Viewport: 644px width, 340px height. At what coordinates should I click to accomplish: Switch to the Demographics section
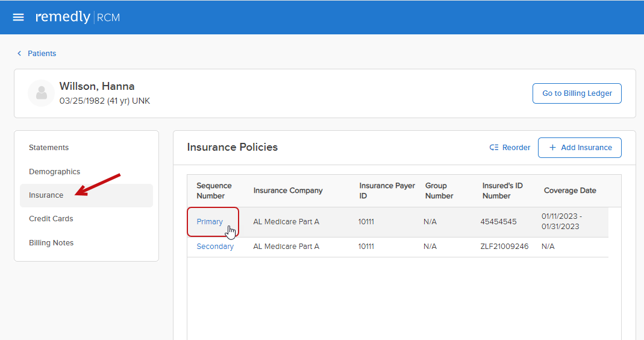54,172
